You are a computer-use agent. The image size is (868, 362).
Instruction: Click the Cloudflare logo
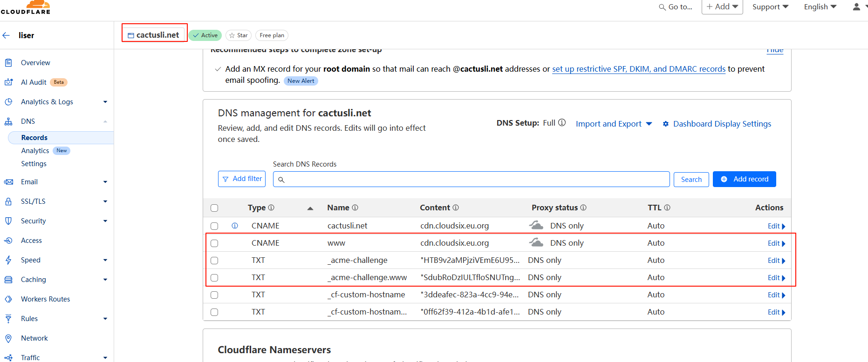pos(26,7)
